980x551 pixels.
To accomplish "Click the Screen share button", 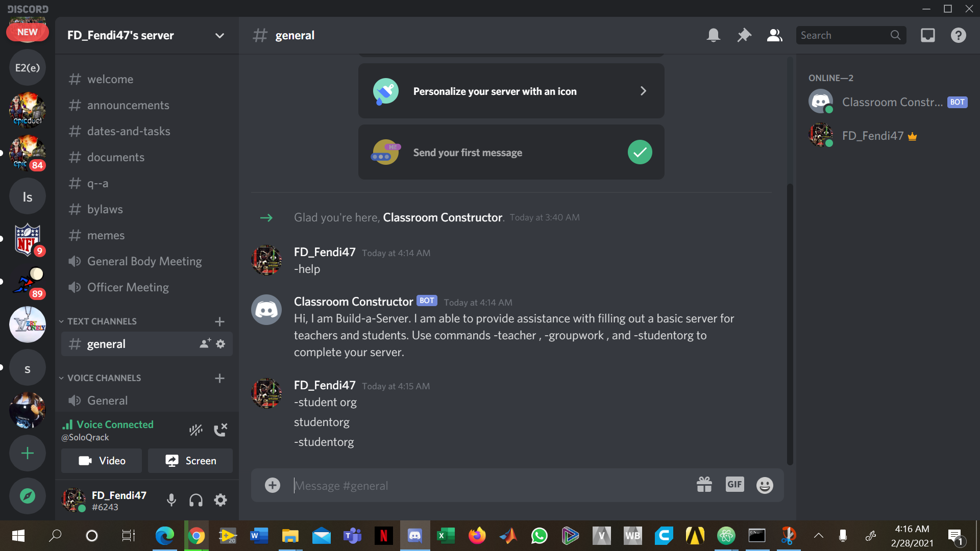I will [190, 461].
